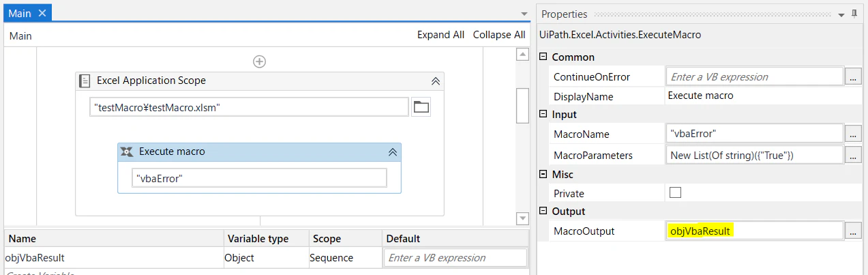This screenshot has height=275, width=868.
Task: Open the designer tab list dropdown arrow
Action: (x=524, y=14)
